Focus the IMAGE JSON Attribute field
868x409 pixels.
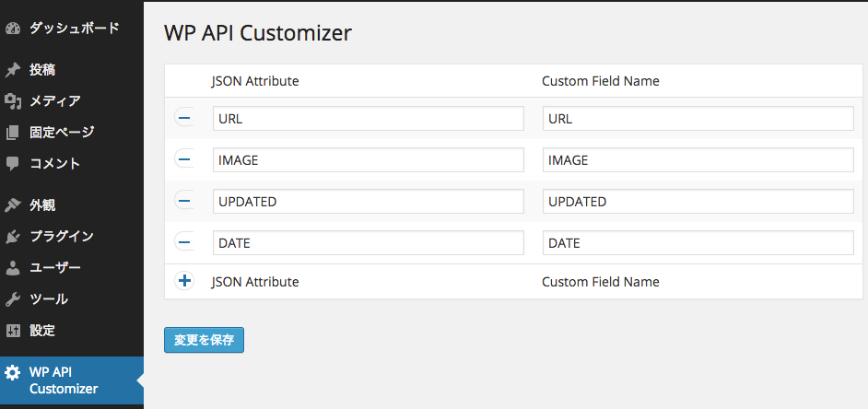369,160
